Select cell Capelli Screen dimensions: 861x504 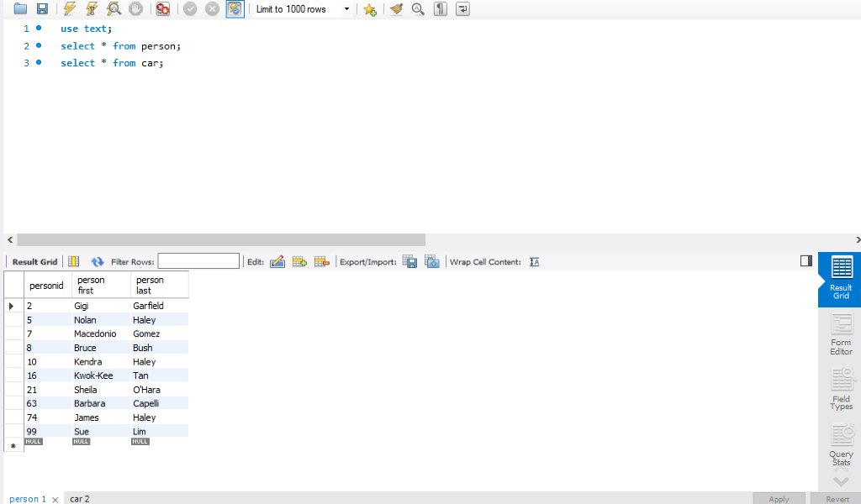[159, 404]
